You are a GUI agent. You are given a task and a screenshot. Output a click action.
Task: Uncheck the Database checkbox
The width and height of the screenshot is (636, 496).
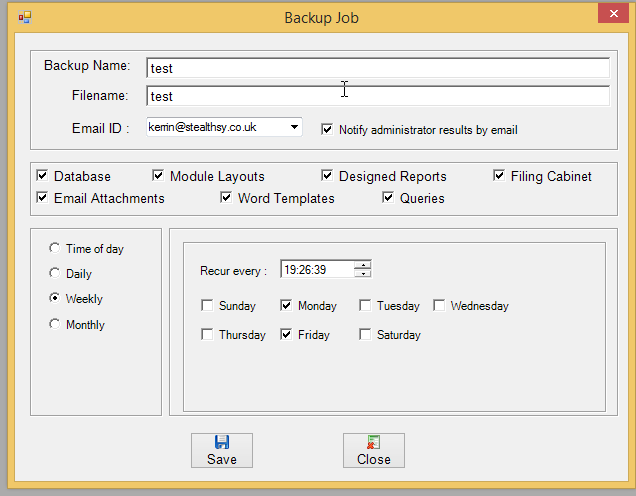point(42,176)
